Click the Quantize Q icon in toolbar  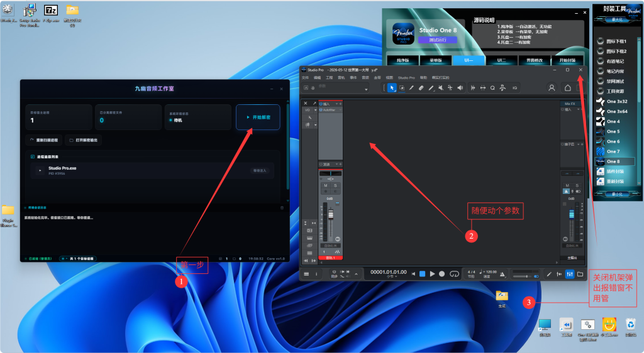tap(492, 88)
